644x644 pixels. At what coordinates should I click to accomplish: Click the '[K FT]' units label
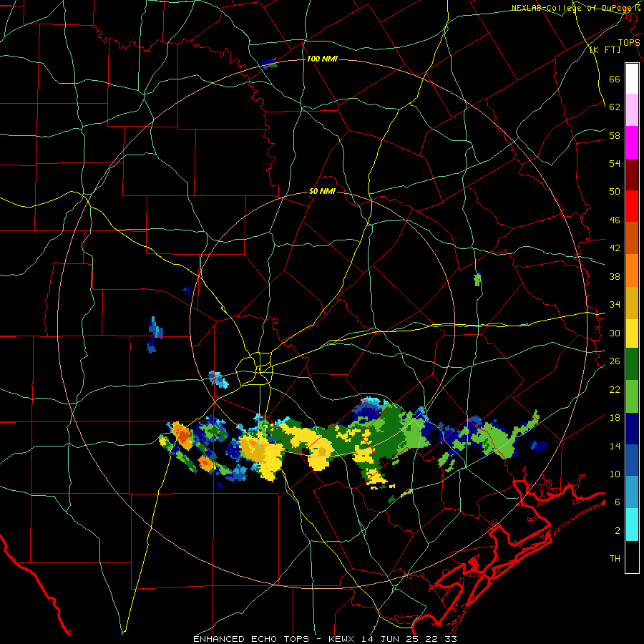click(605, 50)
